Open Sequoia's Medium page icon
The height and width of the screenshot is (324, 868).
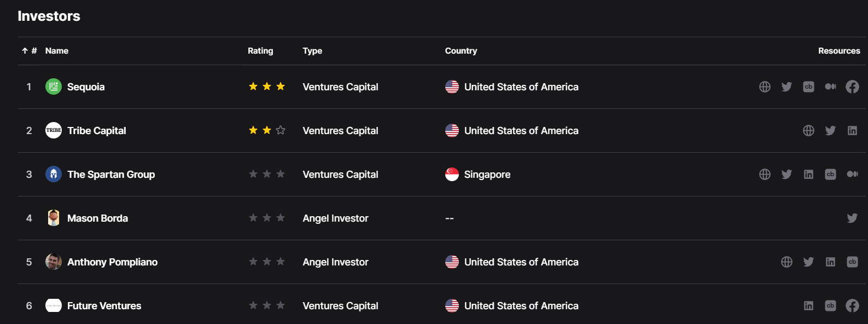(x=830, y=87)
